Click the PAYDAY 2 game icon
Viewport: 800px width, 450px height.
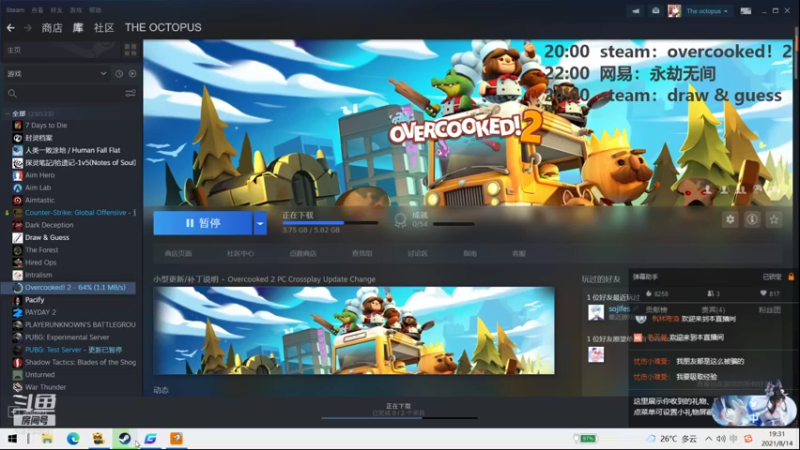coord(18,312)
